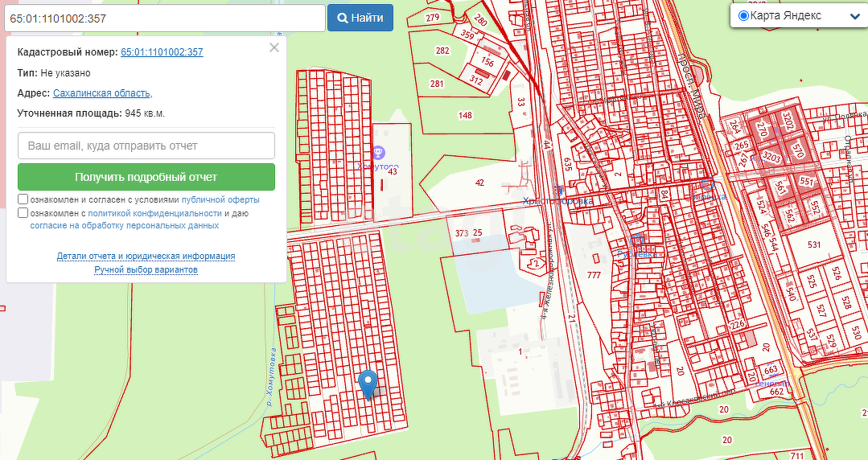Screen dimensions: 868x460
Task: Select the Карта Яндекс radio button
Action: [743, 16]
